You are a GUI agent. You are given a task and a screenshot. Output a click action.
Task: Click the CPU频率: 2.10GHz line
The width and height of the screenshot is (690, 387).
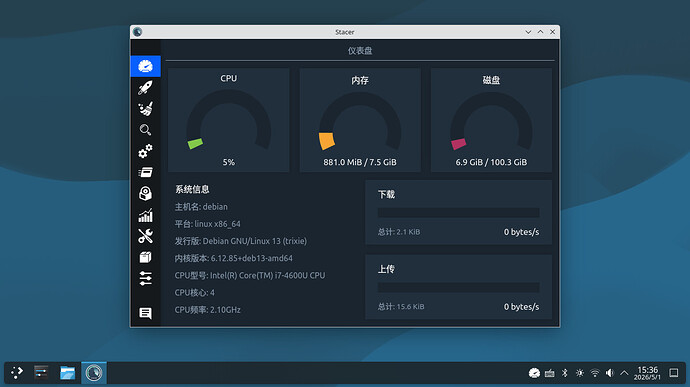tap(208, 310)
